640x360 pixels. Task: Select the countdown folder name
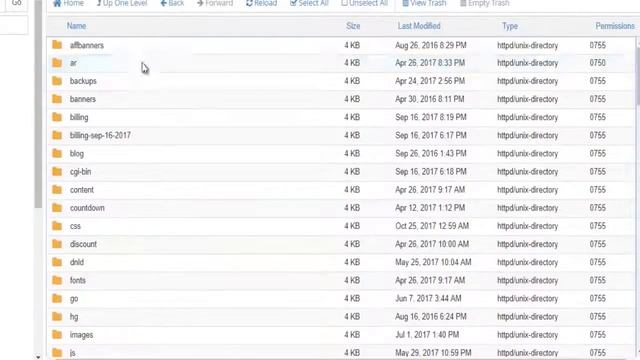(87, 208)
